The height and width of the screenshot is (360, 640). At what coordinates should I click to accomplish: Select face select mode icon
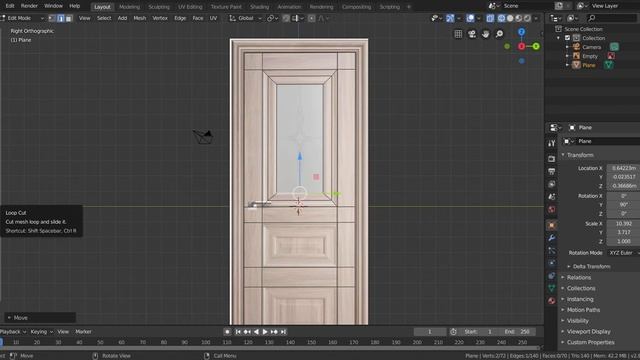tap(69, 18)
